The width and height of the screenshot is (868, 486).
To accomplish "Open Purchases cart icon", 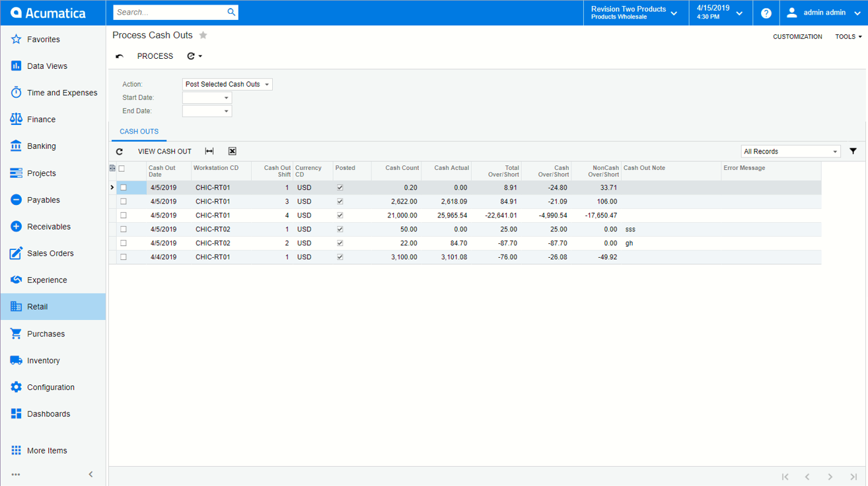I will 16,334.
